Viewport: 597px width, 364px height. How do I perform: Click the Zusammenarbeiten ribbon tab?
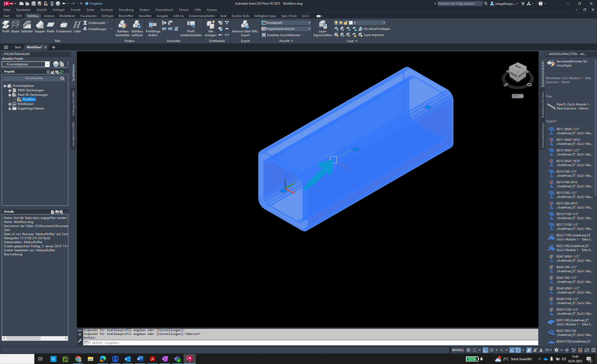pyautogui.click(x=202, y=16)
